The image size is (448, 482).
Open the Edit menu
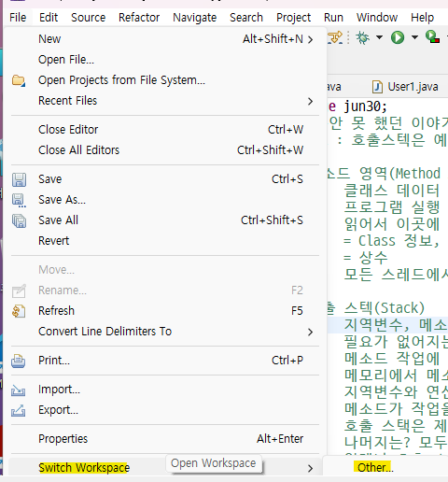pyautogui.click(x=49, y=18)
